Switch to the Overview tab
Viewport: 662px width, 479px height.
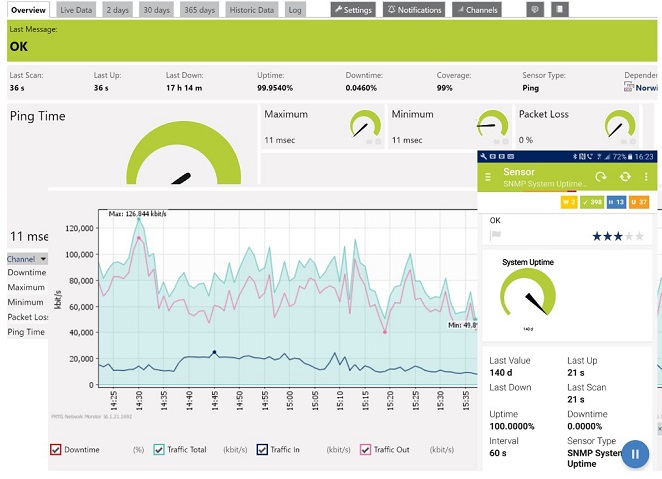(28, 10)
